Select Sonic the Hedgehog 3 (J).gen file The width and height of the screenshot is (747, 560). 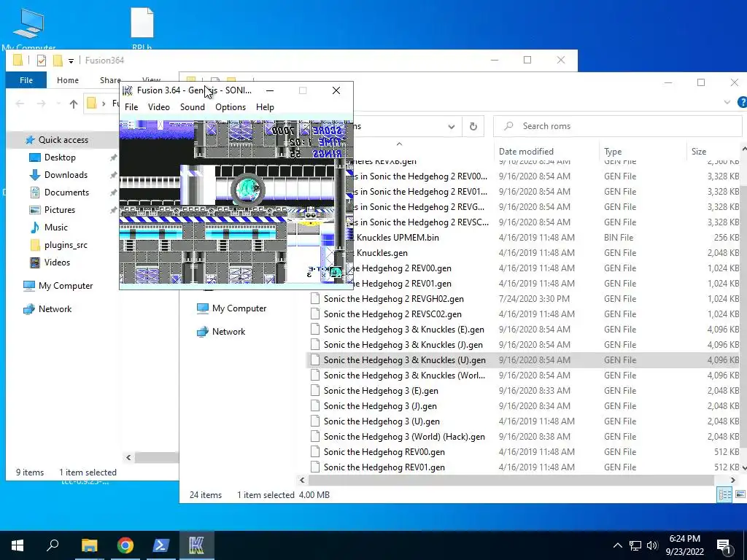pyautogui.click(x=380, y=406)
